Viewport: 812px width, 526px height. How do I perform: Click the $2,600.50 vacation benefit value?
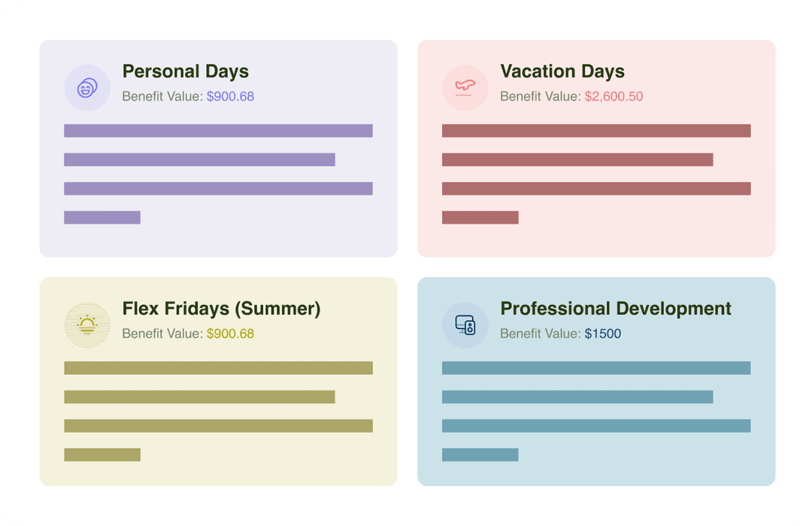pos(614,96)
